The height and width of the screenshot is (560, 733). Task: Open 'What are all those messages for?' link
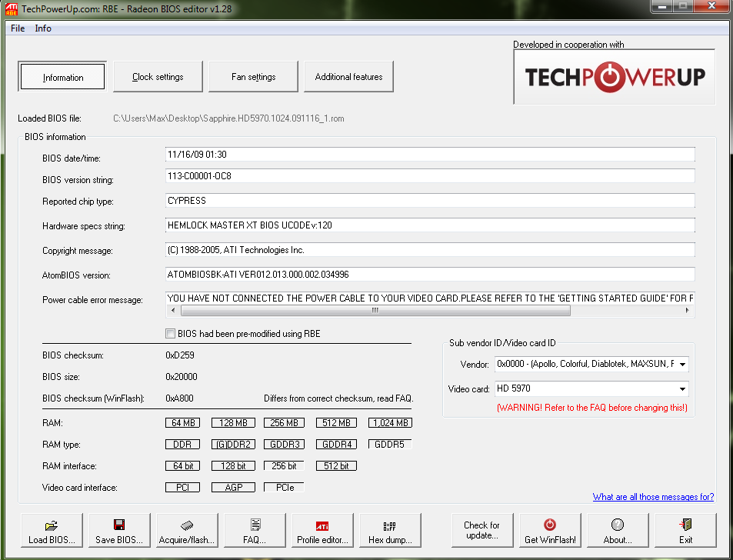(653, 496)
